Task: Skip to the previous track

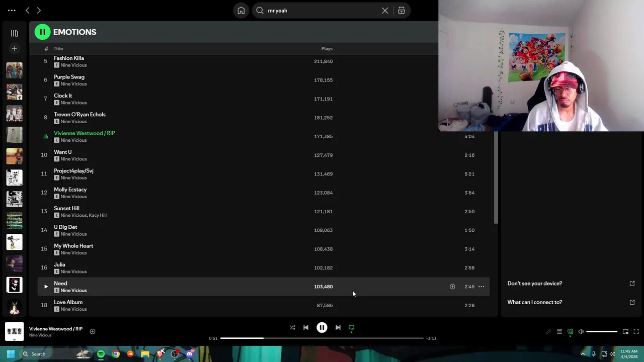Action: (306, 327)
